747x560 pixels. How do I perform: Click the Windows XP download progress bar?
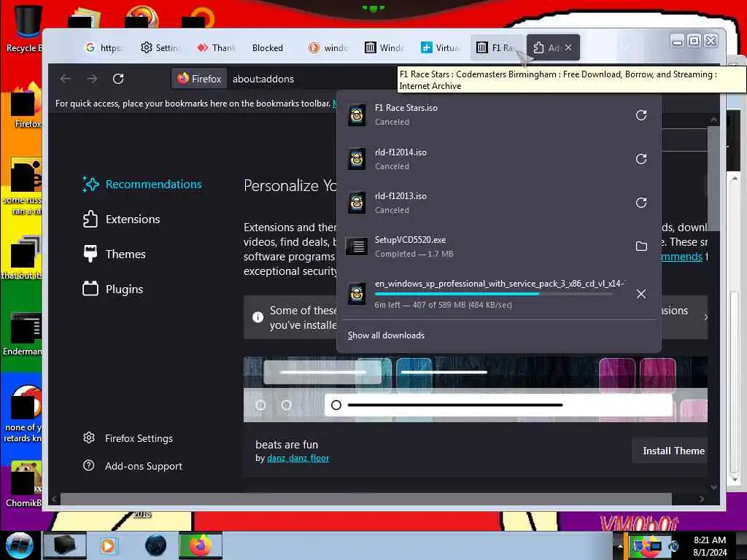(x=494, y=295)
